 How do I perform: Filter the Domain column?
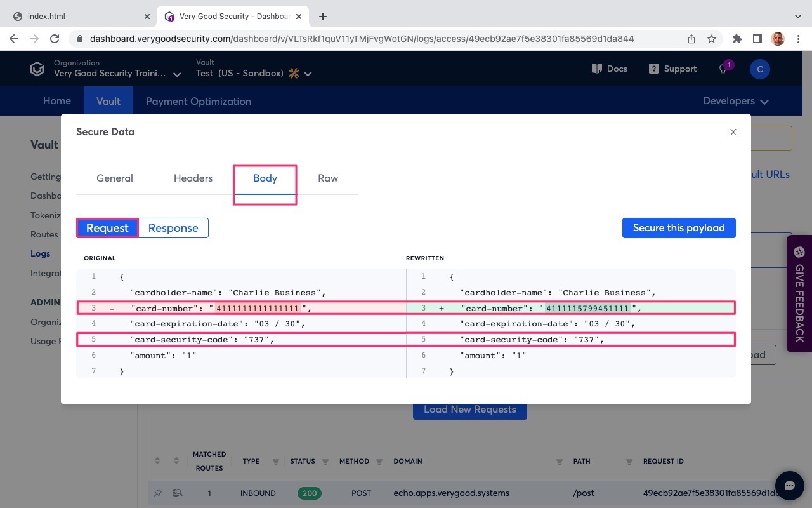click(560, 462)
